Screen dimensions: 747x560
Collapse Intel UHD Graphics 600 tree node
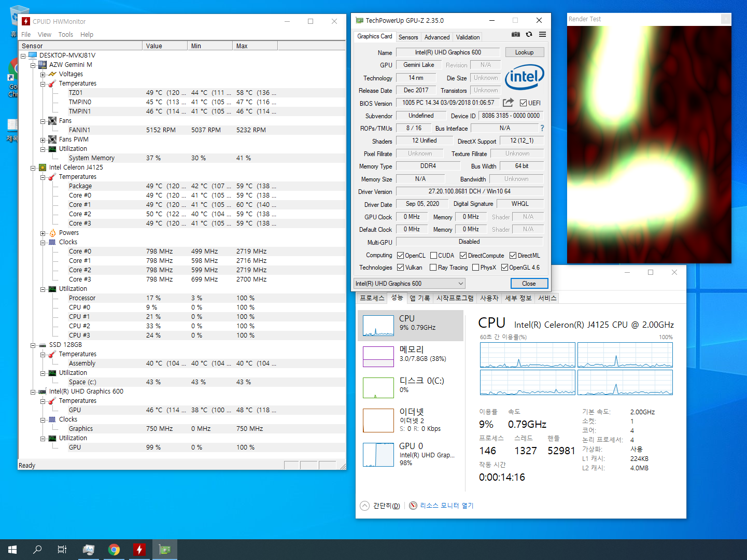pyautogui.click(x=33, y=391)
